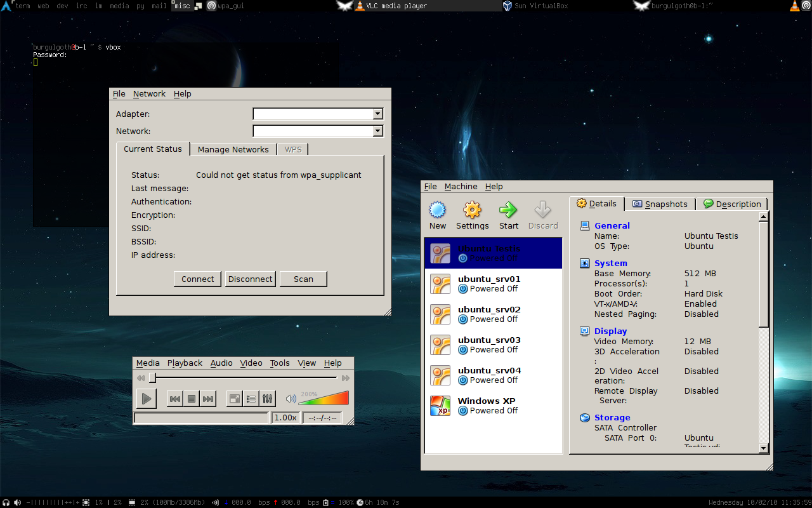Image resolution: width=812 pixels, height=508 pixels.
Task: Open the Tools menu in VLC
Action: click(x=280, y=363)
